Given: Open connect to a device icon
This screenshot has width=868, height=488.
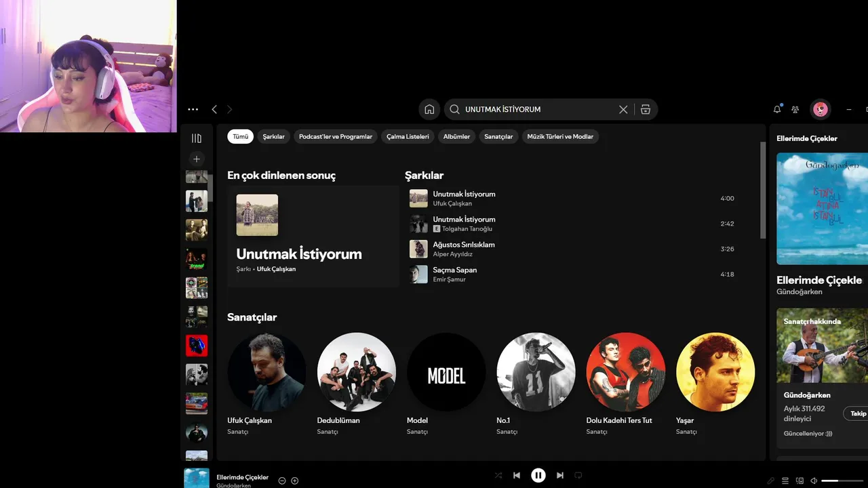Looking at the screenshot, I should [800, 481].
